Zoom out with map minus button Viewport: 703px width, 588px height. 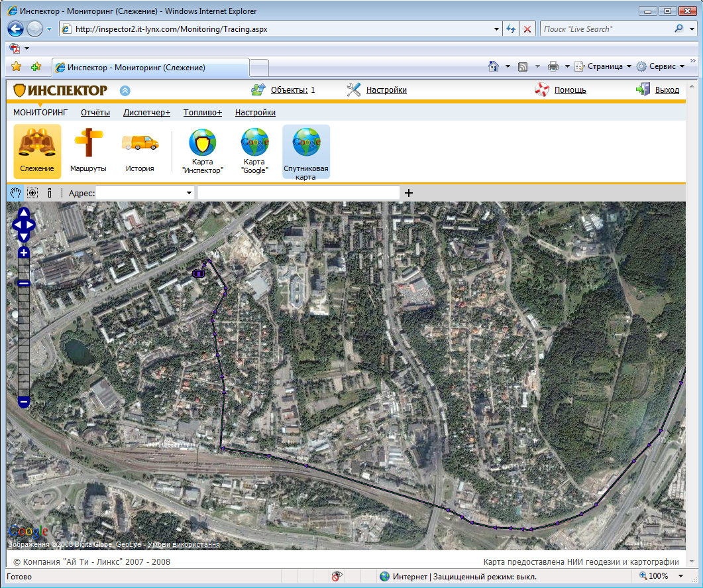[24, 402]
